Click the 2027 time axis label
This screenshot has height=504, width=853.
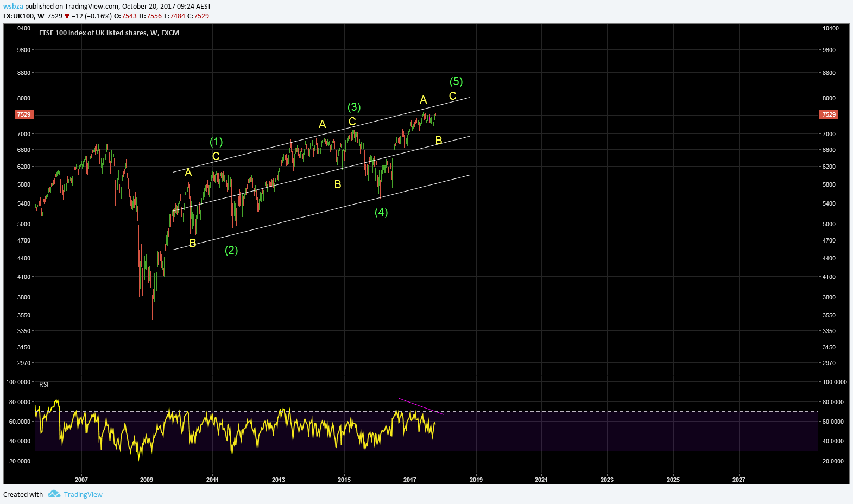739,480
